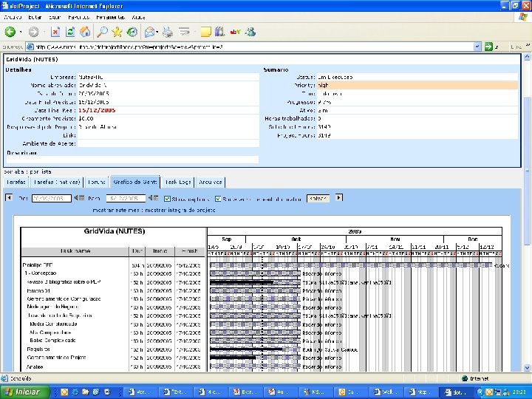Click the Print icon in toolbar
This screenshot has height=399, width=532.
pyautogui.click(x=168, y=32)
